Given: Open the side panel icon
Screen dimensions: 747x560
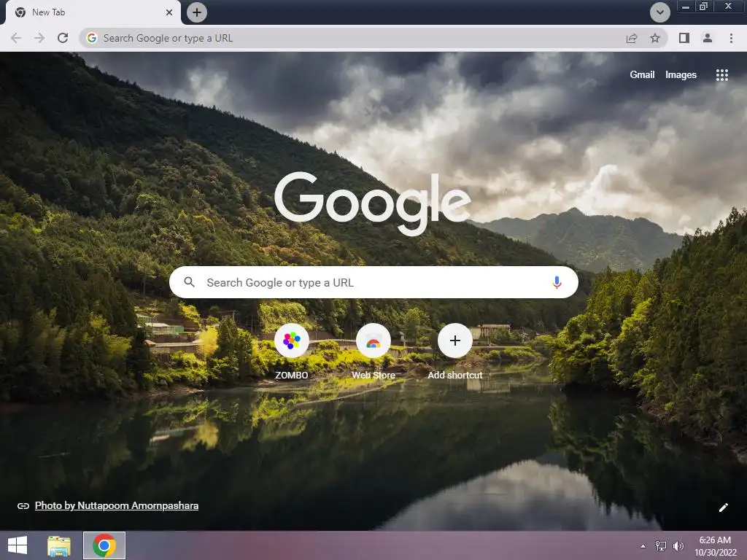Looking at the screenshot, I should [x=684, y=38].
